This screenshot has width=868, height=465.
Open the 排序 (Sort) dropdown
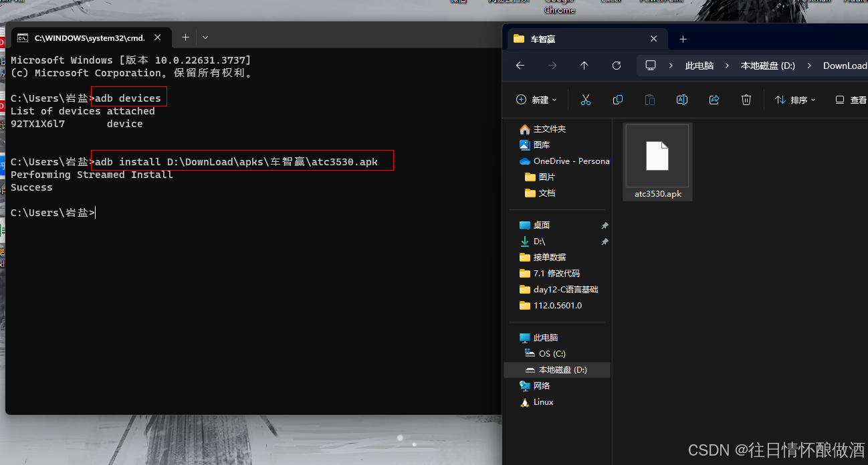point(795,100)
